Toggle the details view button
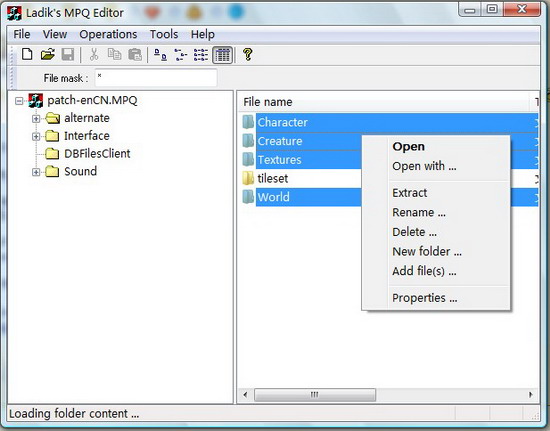This screenshot has width=550, height=431. 222,55
